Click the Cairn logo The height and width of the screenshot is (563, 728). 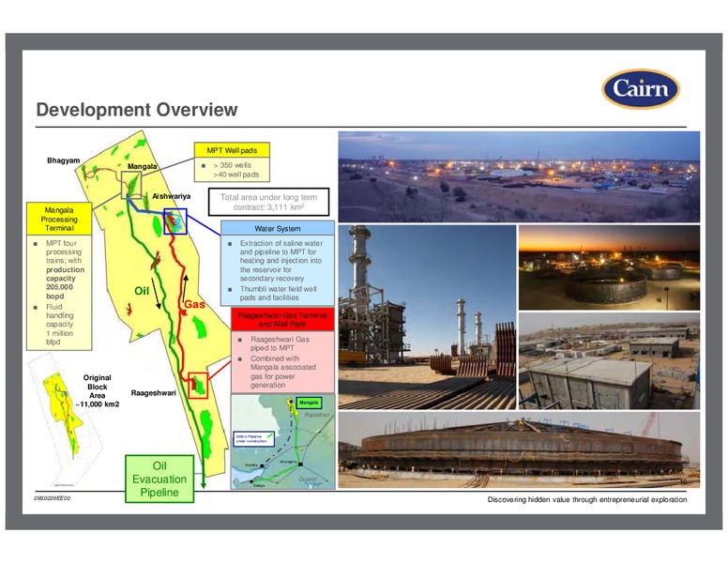click(640, 89)
